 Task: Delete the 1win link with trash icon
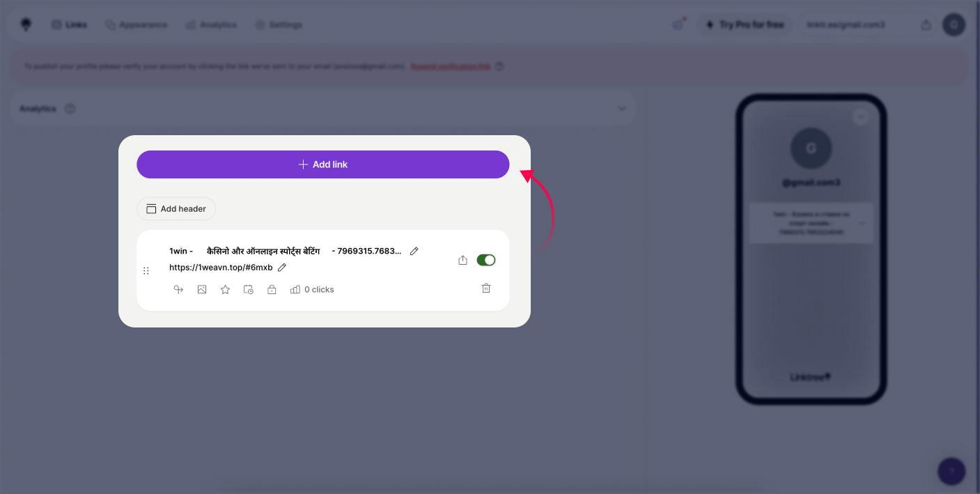tap(486, 288)
